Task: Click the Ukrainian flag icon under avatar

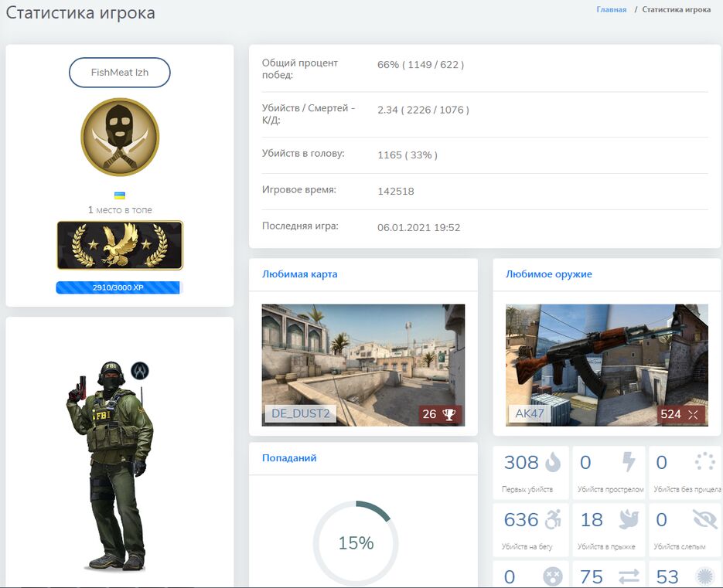Action: 119,195
